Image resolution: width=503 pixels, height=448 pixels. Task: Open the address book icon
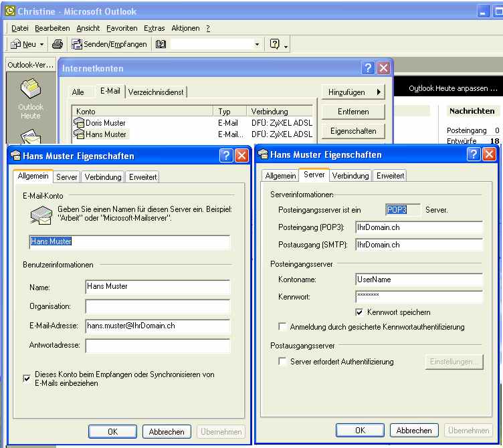point(161,44)
